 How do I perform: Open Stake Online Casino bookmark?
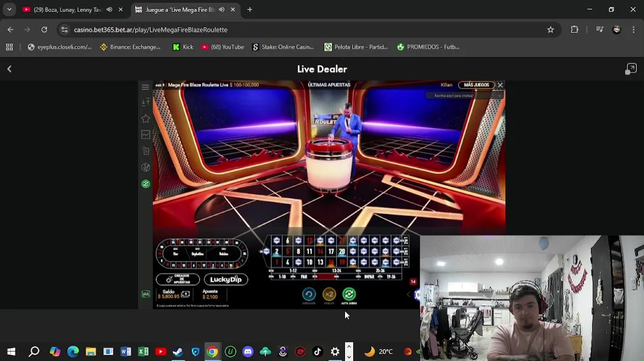pos(283,47)
